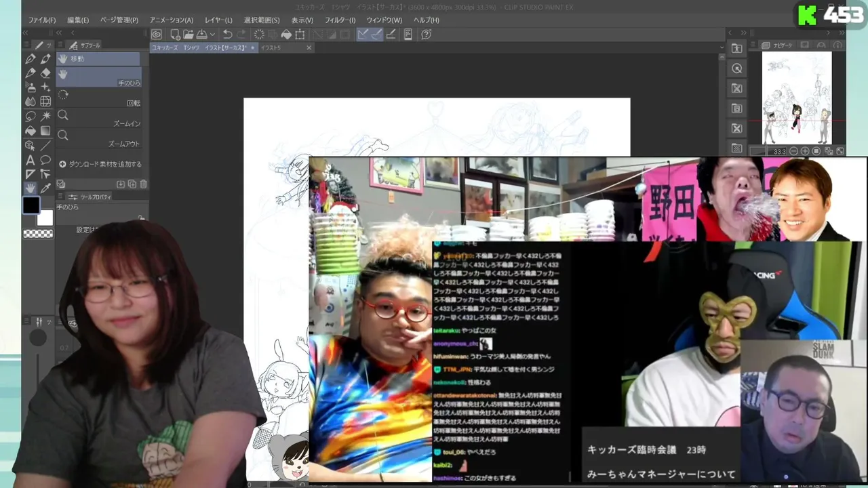Toggle Snap to Special Ruler
This screenshot has width=868, height=488.
click(x=376, y=35)
